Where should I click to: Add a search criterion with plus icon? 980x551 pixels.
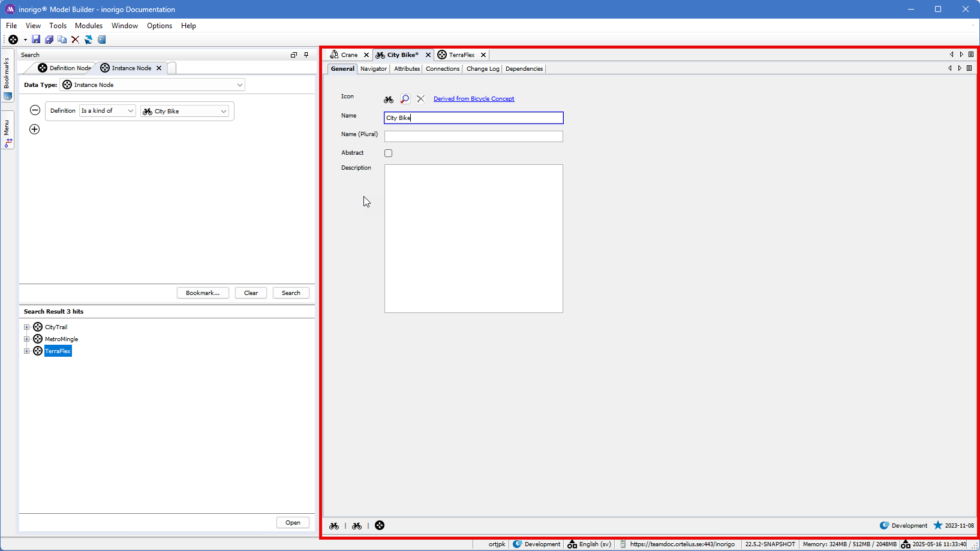(x=35, y=130)
